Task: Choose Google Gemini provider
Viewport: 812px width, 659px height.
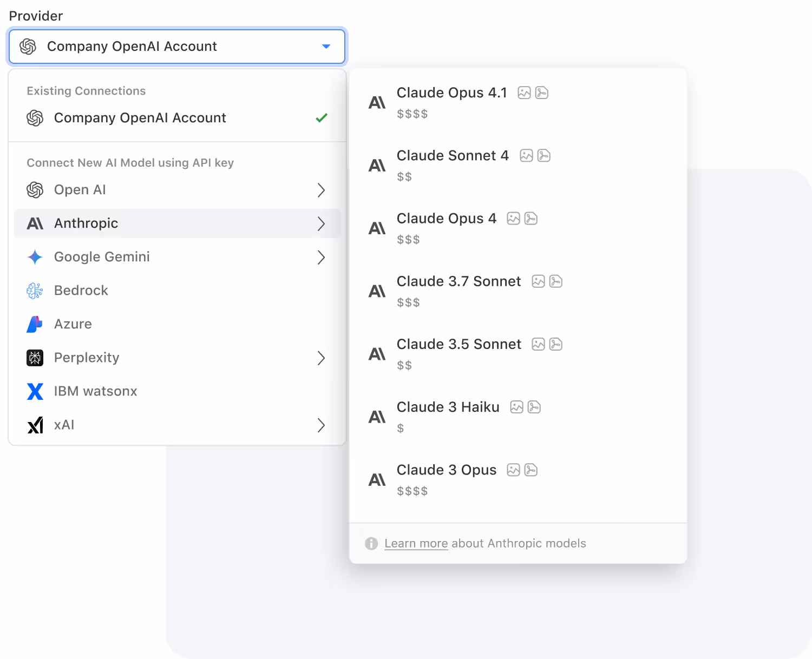Action: pos(177,257)
